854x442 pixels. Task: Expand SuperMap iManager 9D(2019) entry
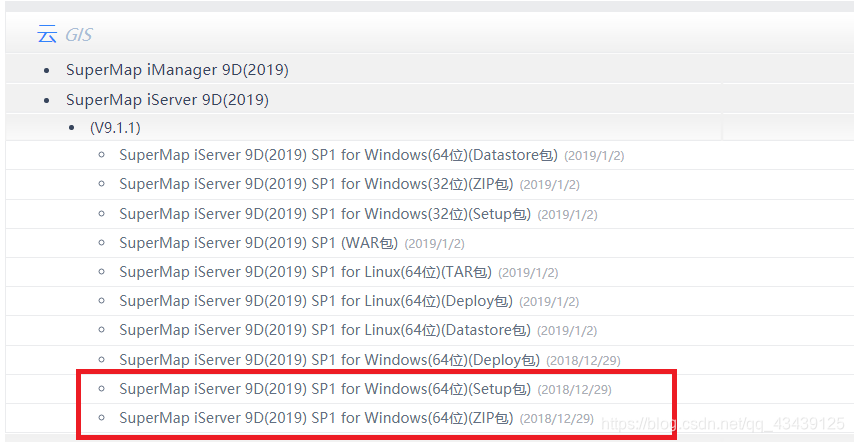(177, 70)
